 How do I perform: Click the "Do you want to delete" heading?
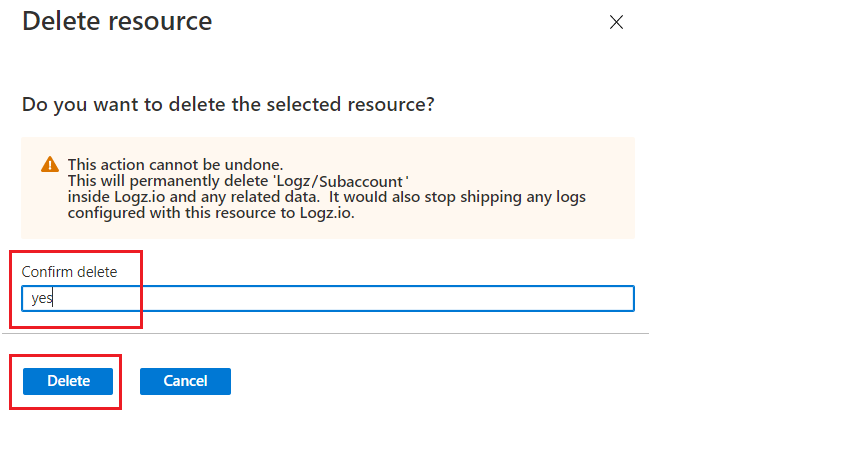pyautogui.click(x=228, y=104)
